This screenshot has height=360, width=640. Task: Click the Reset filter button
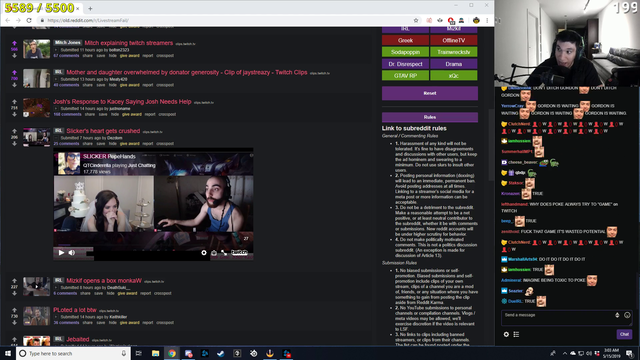(430, 93)
